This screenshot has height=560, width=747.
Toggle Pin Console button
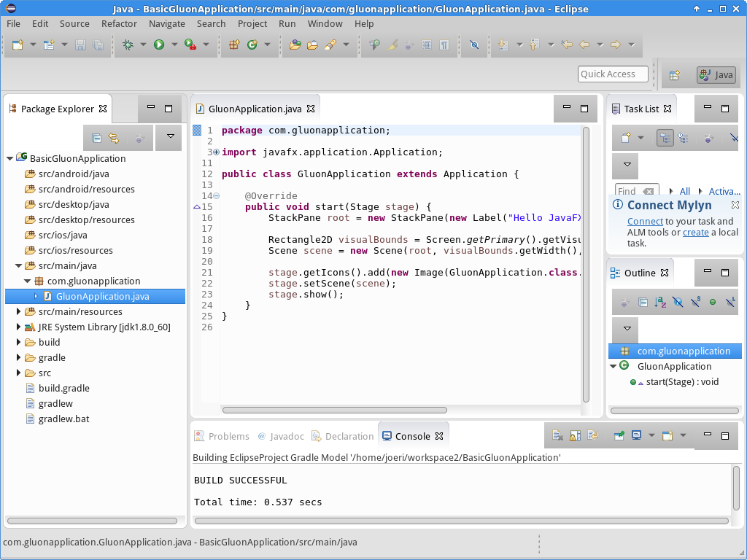[x=619, y=435]
